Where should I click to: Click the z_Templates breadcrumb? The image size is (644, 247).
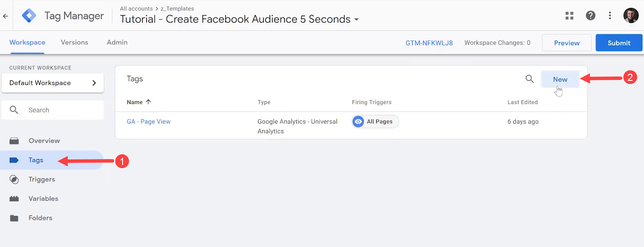pos(177,8)
